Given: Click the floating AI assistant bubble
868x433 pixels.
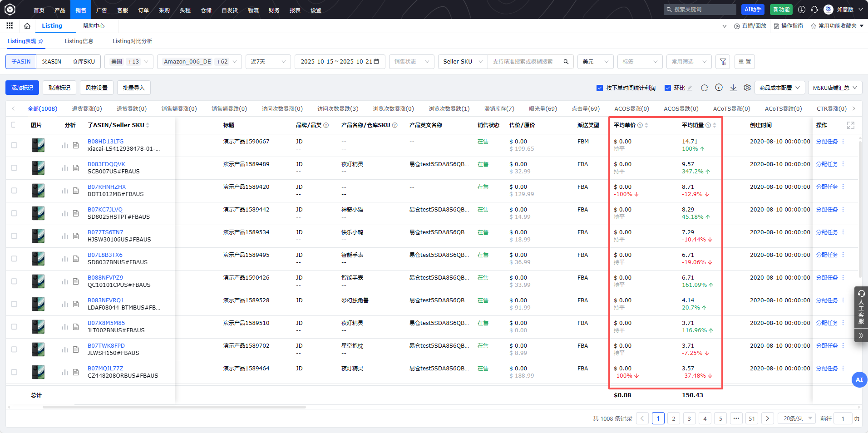Looking at the screenshot, I should click(859, 380).
